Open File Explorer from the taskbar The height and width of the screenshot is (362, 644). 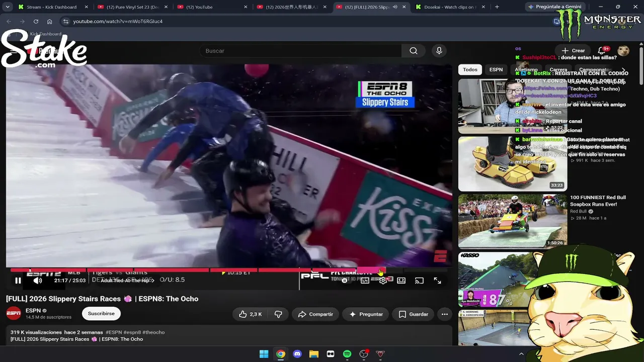(314, 354)
